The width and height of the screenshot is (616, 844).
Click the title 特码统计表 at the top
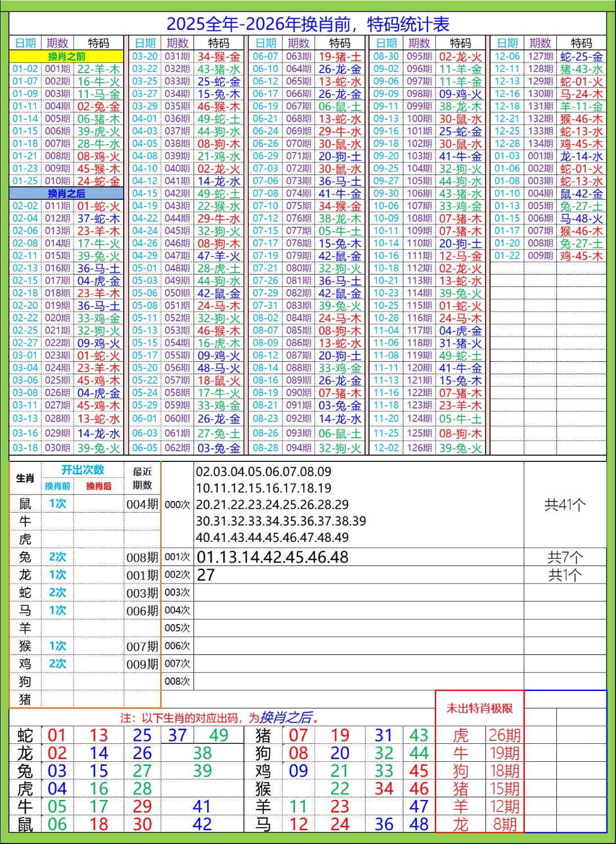[x=308, y=24]
